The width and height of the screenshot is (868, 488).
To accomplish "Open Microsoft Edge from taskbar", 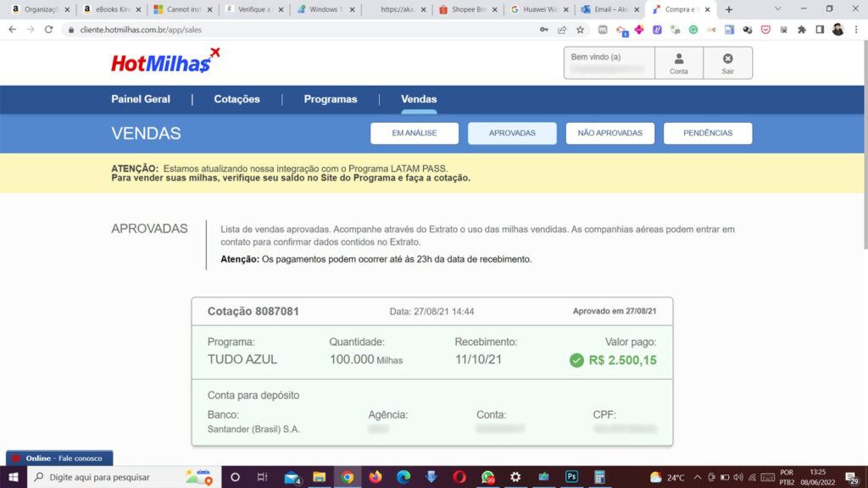I will pos(403,477).
